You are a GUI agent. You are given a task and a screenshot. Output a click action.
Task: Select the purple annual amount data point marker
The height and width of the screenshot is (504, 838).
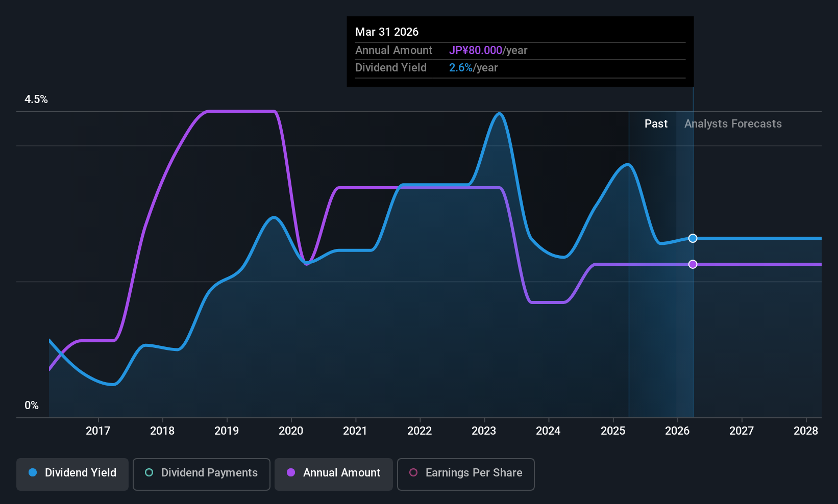(693, 264)
